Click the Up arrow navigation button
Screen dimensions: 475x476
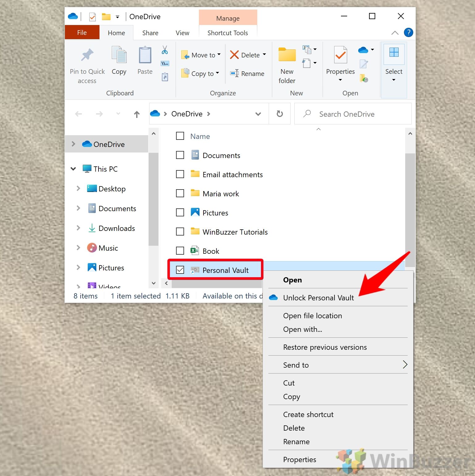[137, 114]
